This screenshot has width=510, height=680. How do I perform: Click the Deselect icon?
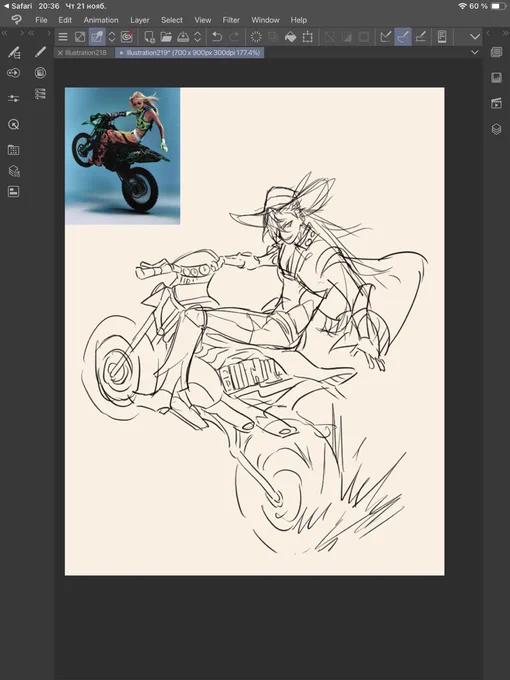(x=330, y=37)
